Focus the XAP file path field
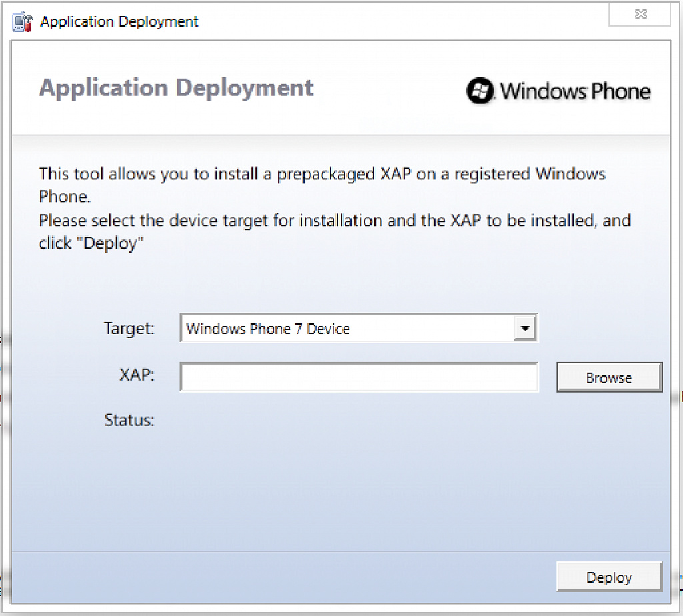683x616 pixels. [x=359, y=377]
